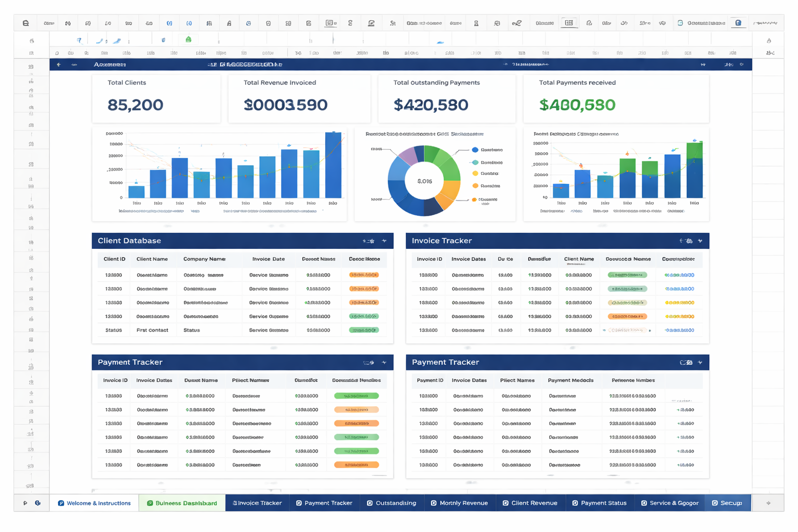Click the green sheet icon in the formula bar row
This screenshot has width=798, height=532.
(x=188, y=38)
